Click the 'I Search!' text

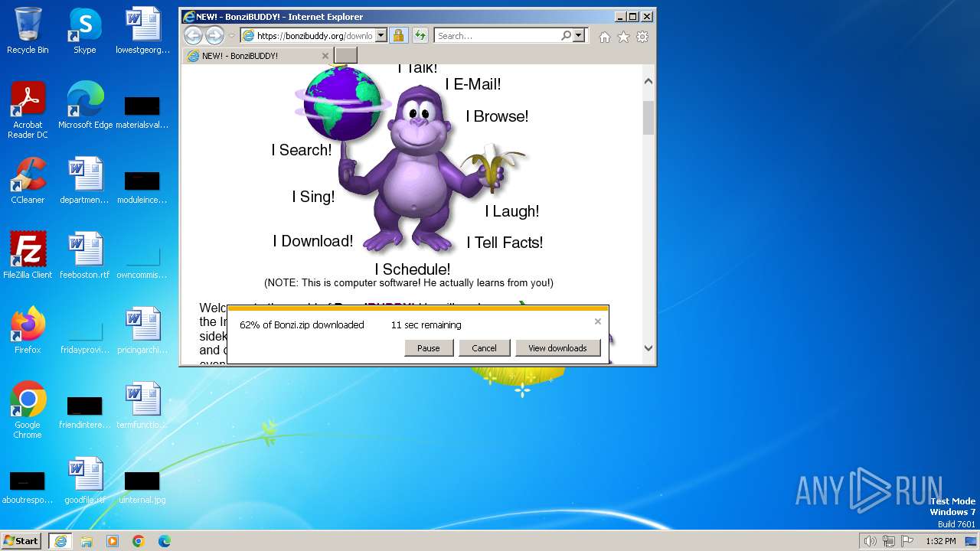coord(302,150)
